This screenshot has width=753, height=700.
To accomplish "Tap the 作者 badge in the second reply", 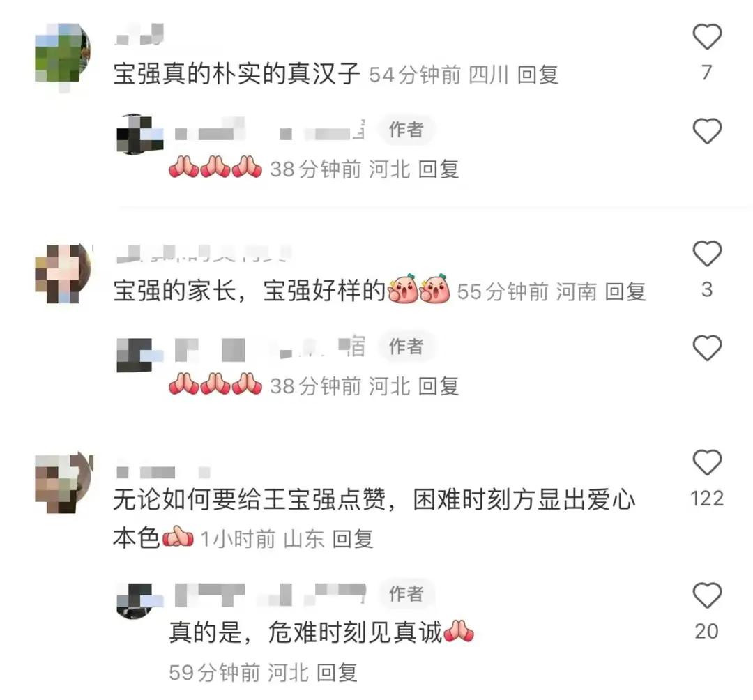I will pos(406,346).
